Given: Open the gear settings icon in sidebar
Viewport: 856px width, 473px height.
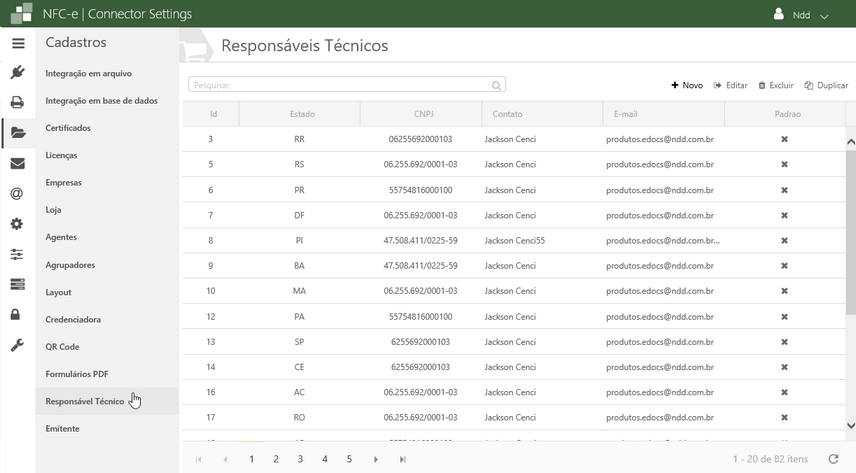Looking at the screenshot, I should point(17,224).
